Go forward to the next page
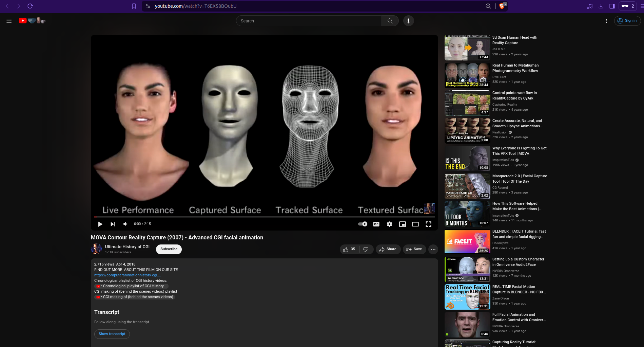This screenshot has width=644, height=347. (x=19, y=6)
